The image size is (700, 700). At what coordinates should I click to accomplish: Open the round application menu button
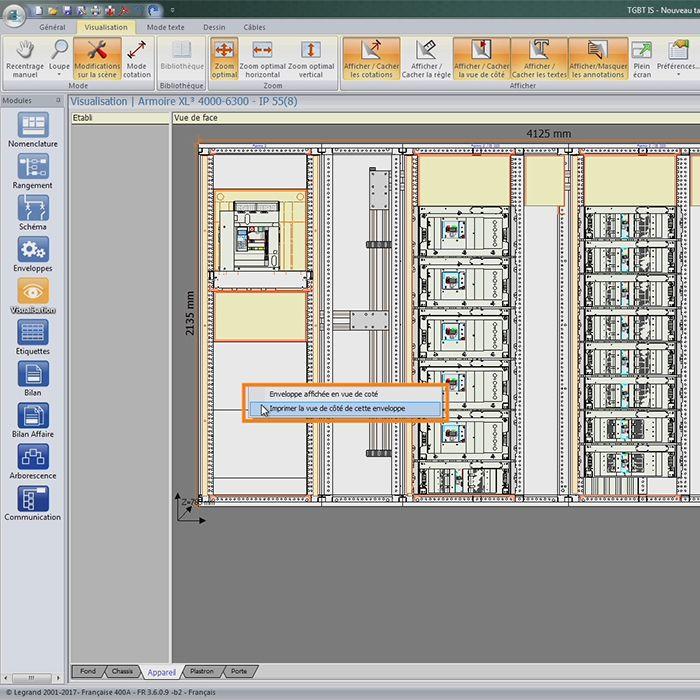click(13, 14)
